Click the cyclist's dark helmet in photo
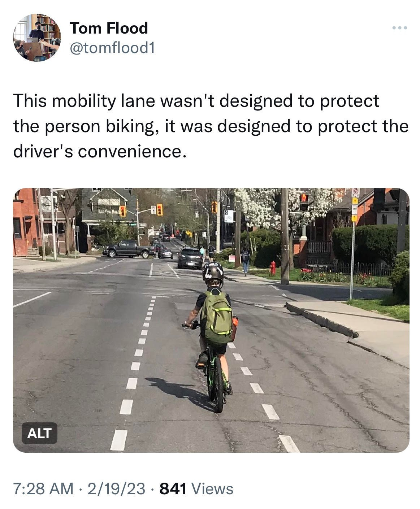This screenshot has height=509, width=420. pos(213,272)
